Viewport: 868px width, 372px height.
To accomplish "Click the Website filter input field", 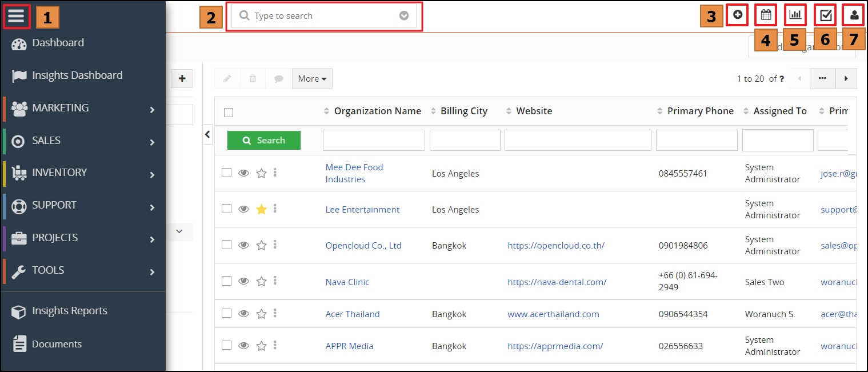I will [x=578, y=140].
